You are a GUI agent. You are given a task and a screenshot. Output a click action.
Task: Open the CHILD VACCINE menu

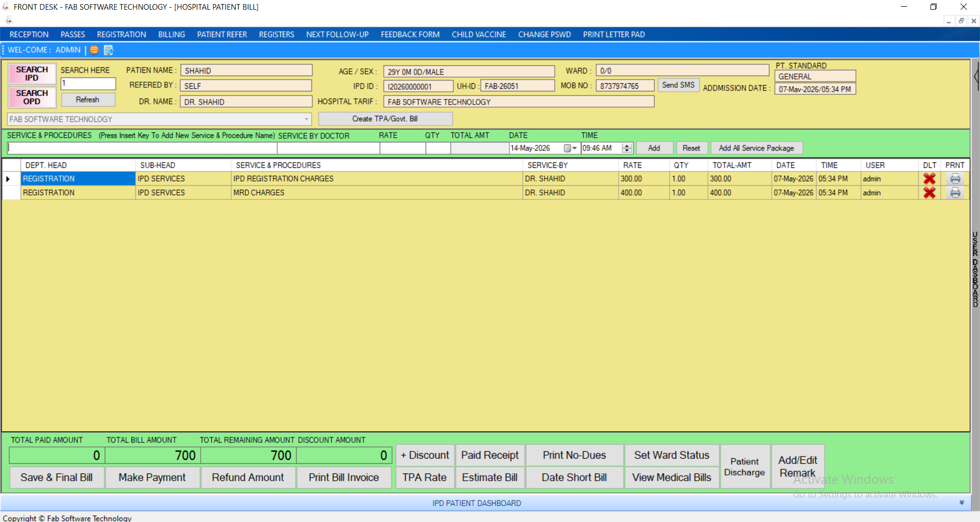[x=479, y=34]
